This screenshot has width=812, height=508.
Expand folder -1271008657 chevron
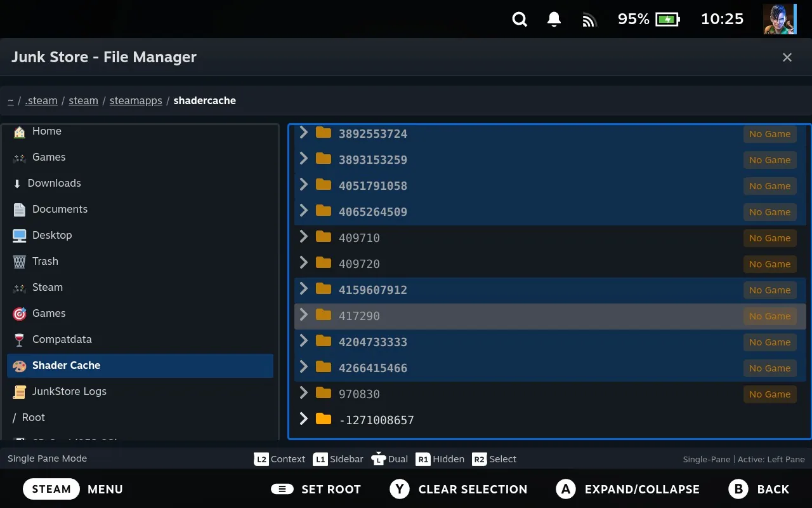tap(304, 418)
